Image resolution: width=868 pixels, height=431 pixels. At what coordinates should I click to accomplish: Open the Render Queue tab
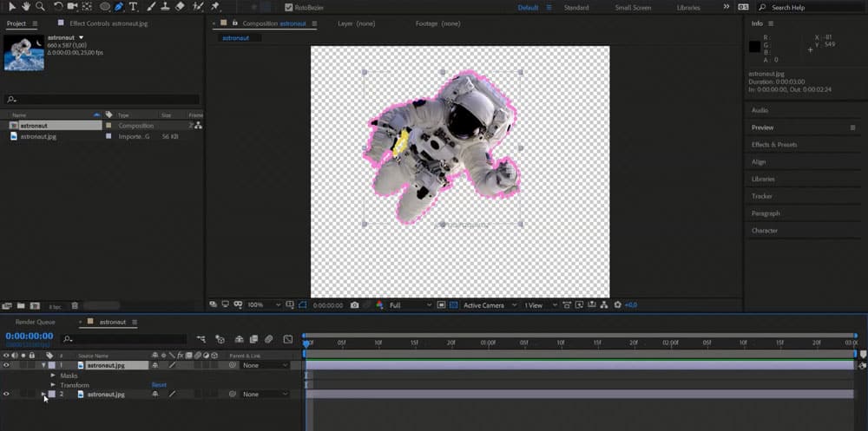pyautogui.click(x=34, y=322)
